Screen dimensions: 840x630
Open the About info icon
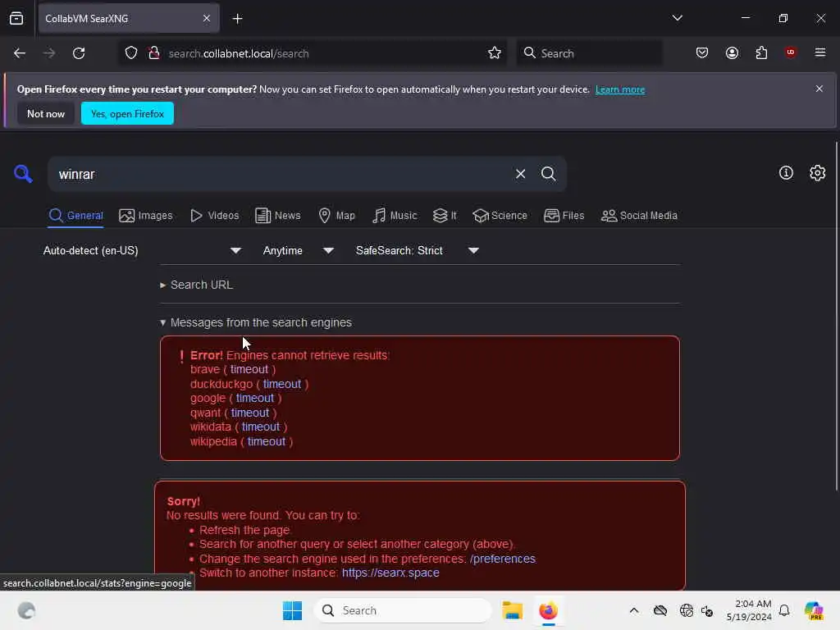point(785,172)
